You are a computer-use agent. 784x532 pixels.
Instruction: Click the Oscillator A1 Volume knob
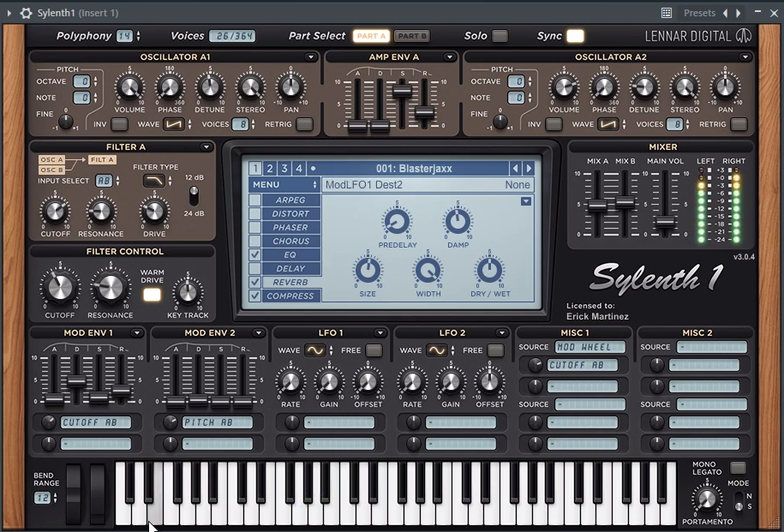tap(129, 87)
